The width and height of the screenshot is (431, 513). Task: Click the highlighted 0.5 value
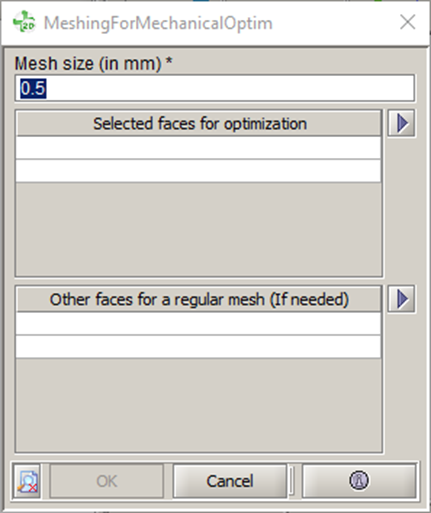click(x=33, y=88)
